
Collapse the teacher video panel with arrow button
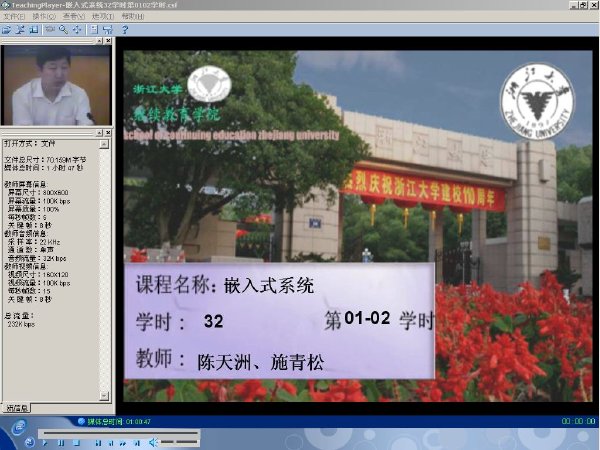pos(99,41)
